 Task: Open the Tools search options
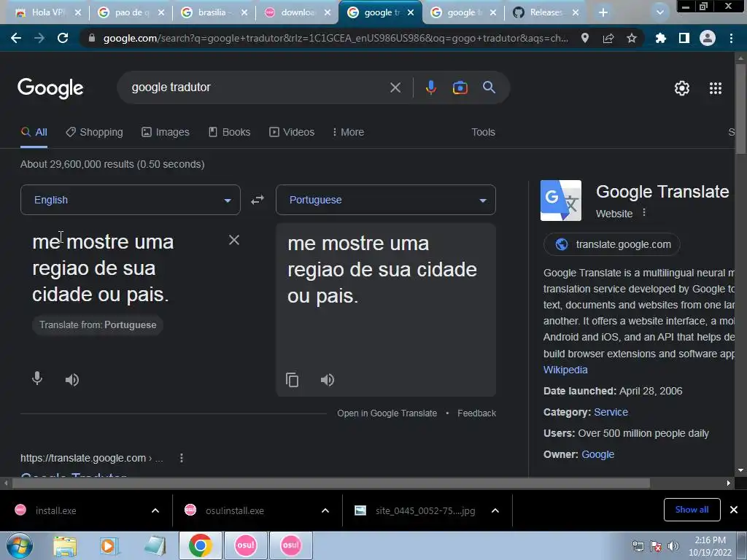coord(483,133)
